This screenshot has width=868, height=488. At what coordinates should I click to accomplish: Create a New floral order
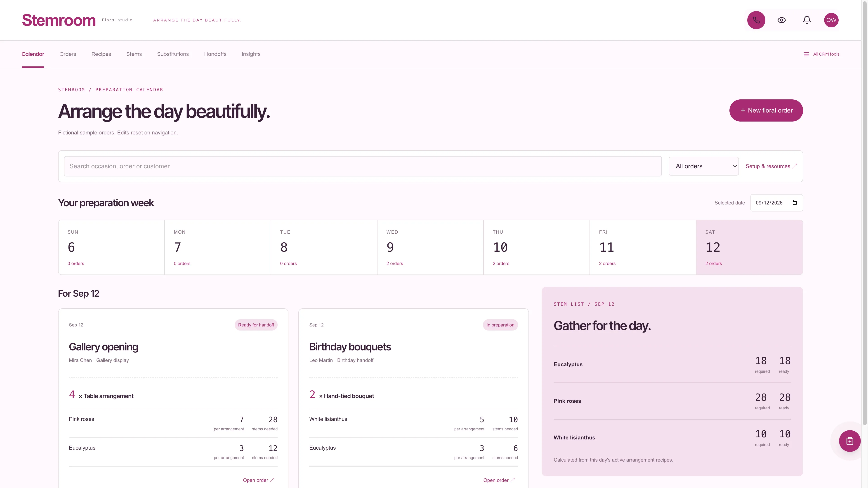[x=766, y=110]
